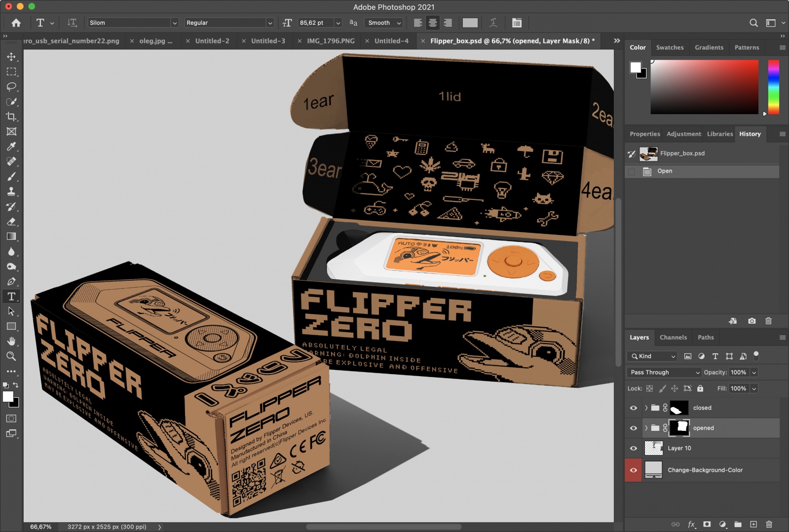Open the blend mode dropdown Pass Through

coord(664,372)
